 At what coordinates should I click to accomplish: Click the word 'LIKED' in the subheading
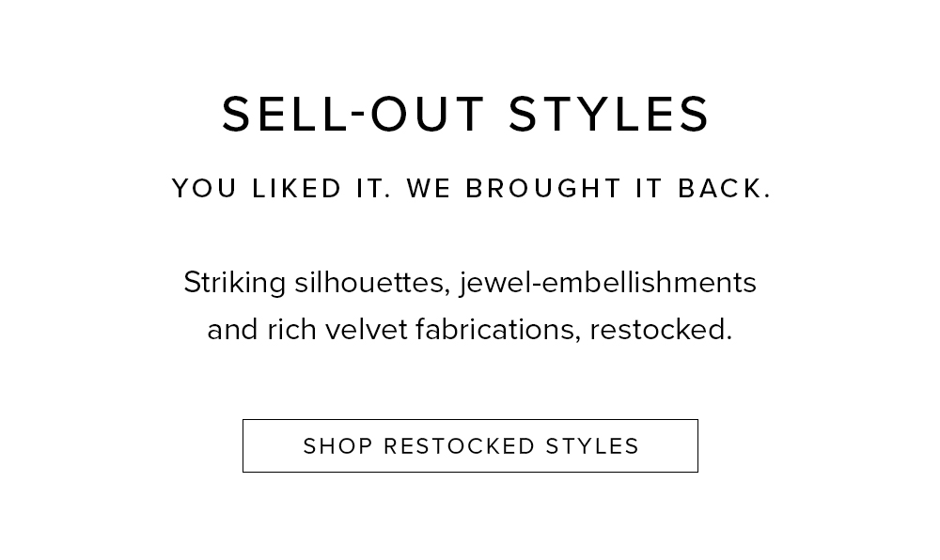[x=297, y=188]
